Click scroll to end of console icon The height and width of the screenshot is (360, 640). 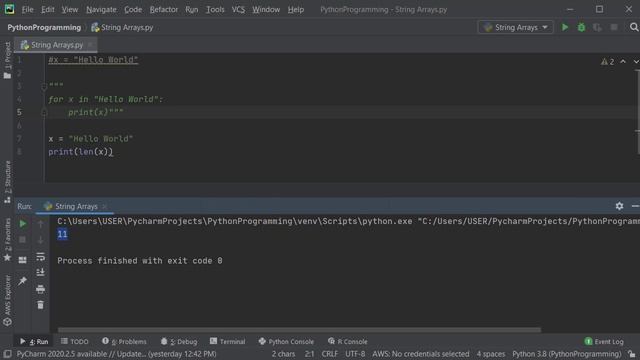click(40, 272)
